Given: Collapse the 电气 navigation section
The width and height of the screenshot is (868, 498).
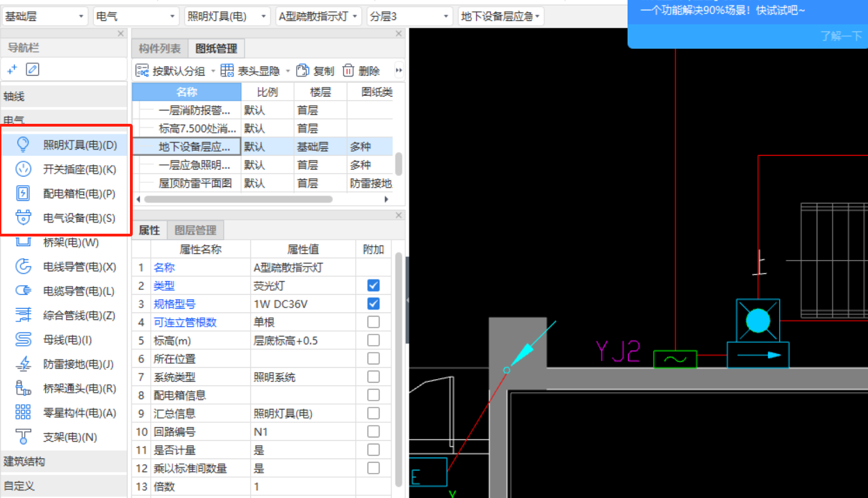Looking at the screenshot, I should pos(64,120).
